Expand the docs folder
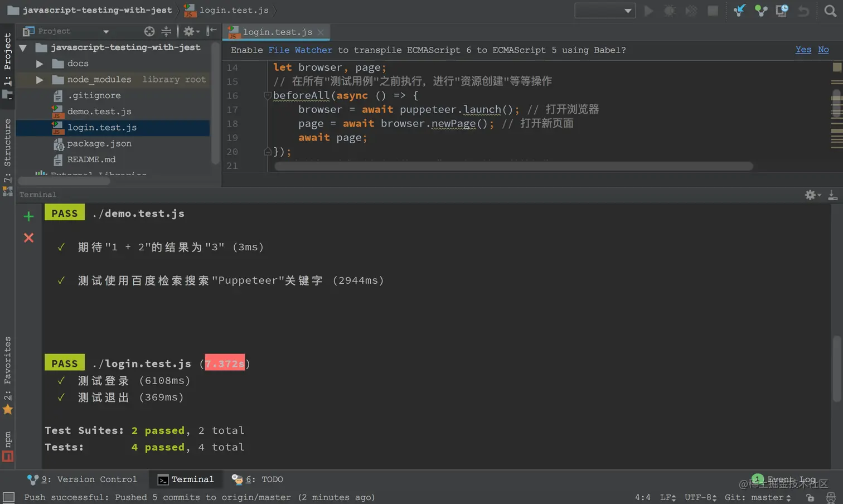The image size is (843, 504). coord(39,64)
